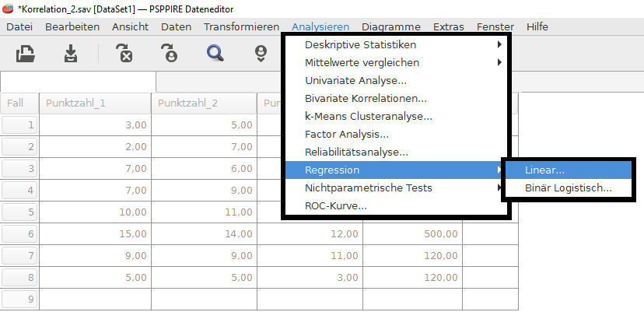The width and height of the screenshot is (644, 312).
Task: Select Linear... from the Regression submenu
Action: click(x=544, y=170)
